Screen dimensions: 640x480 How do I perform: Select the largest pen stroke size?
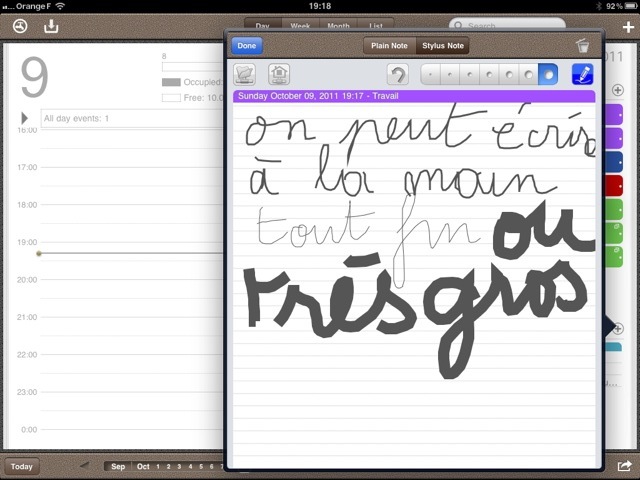tap(548, 75)
